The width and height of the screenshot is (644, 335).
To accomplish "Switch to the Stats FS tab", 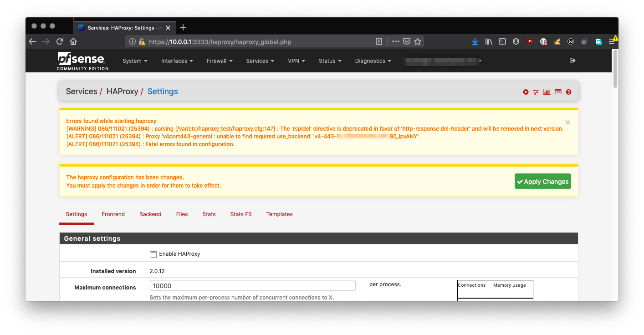I will (241, 214).
